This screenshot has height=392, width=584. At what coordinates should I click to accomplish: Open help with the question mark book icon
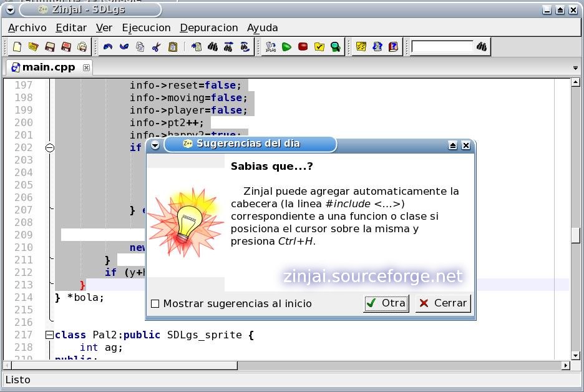point(393,47)
